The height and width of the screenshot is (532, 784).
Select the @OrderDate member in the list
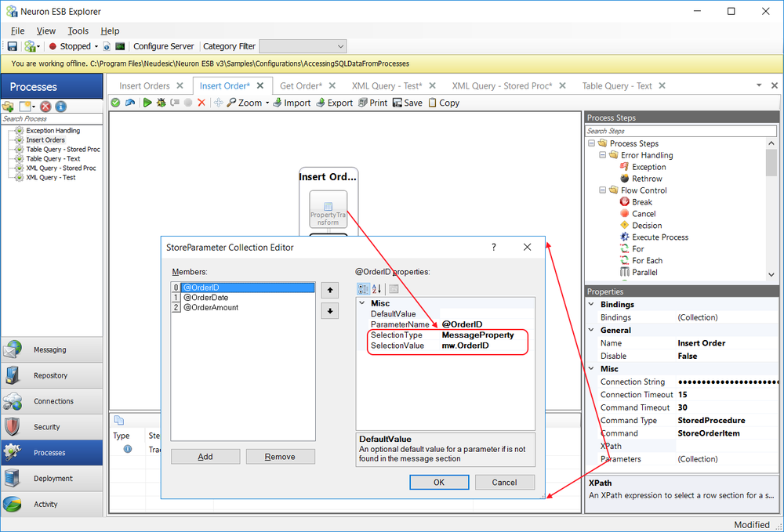[x=206, y=297]
